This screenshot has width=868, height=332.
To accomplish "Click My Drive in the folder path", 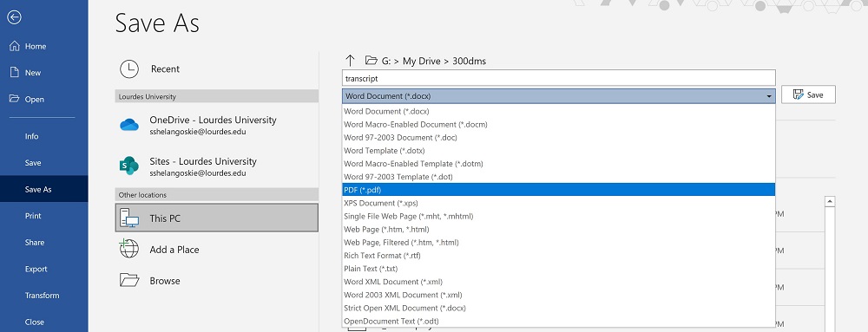I will tap(422, 61).
